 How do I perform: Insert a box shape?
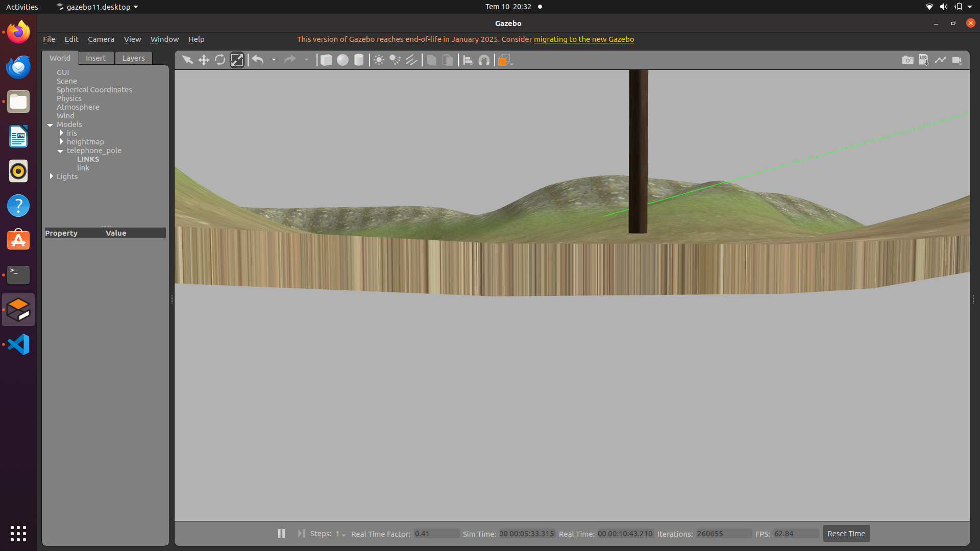(x=326, y=60)
